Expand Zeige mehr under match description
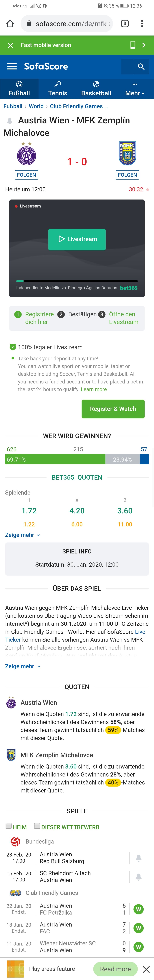 22,666
